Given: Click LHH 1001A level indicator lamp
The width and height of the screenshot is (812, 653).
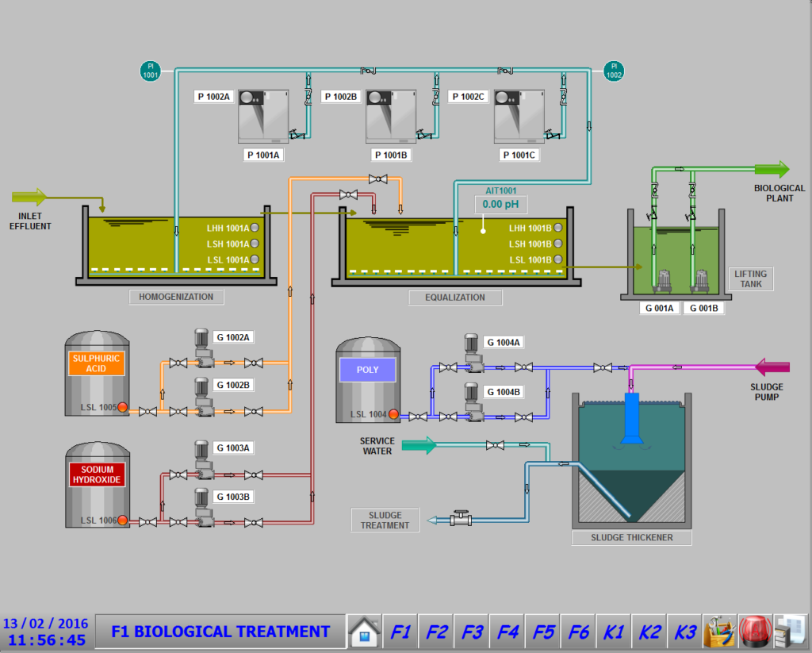Looking at the screenshot, I should [x=255, y=228].
